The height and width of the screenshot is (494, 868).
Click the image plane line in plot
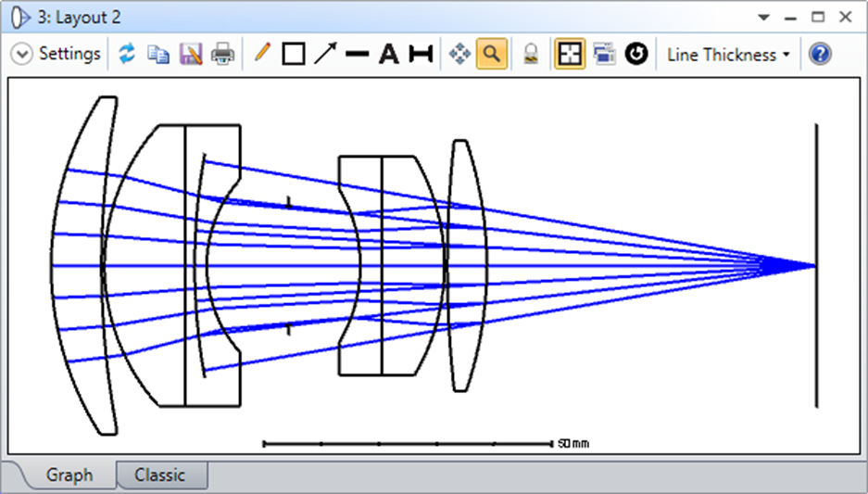(x=816, y=266)
